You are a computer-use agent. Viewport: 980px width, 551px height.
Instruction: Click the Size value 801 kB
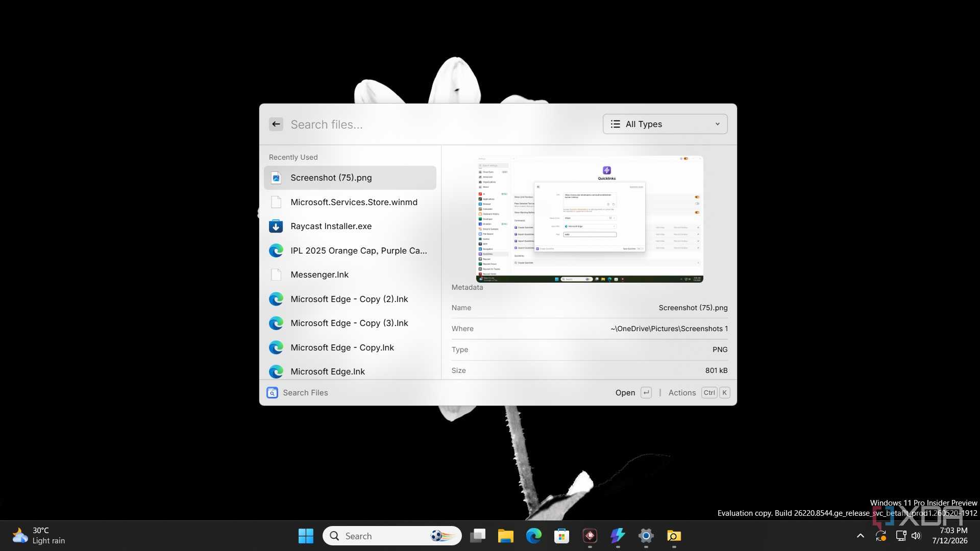pyautogui.click(x=717, y=370)
